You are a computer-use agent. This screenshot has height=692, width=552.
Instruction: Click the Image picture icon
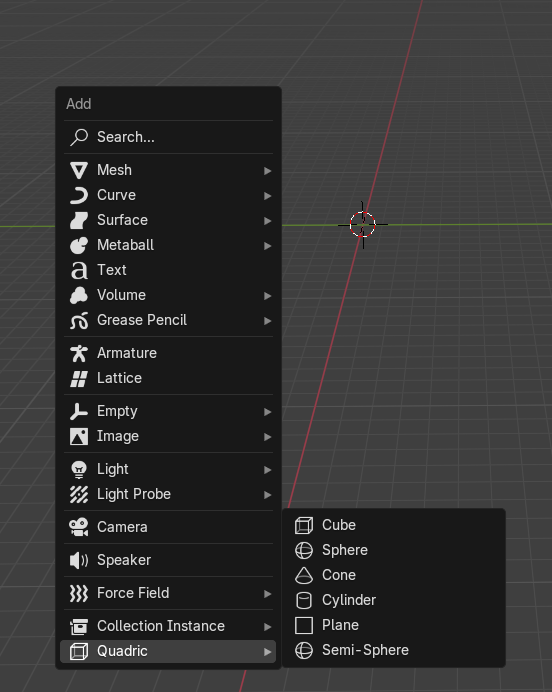[79, 436]
